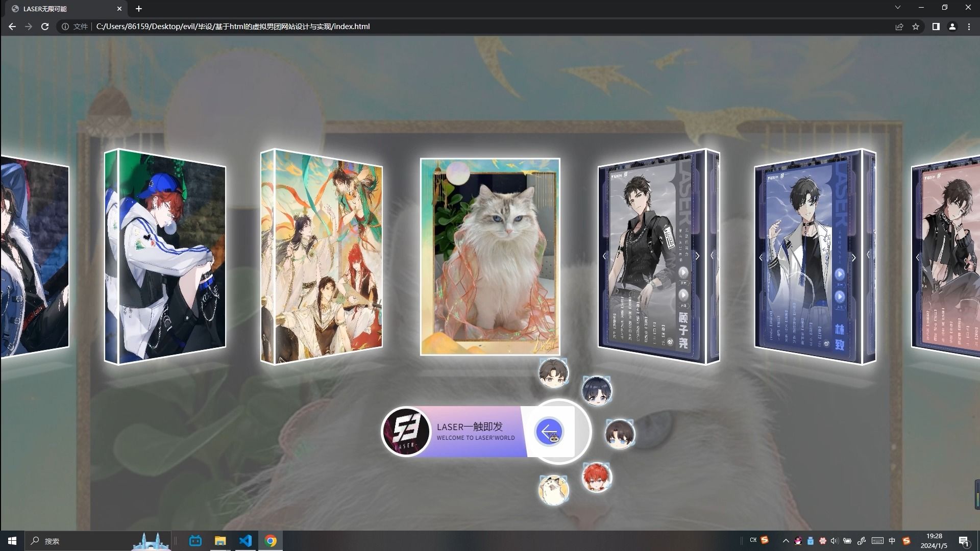Click the CH language indicator
The image size is (980, 551).
tap(753, 540)
